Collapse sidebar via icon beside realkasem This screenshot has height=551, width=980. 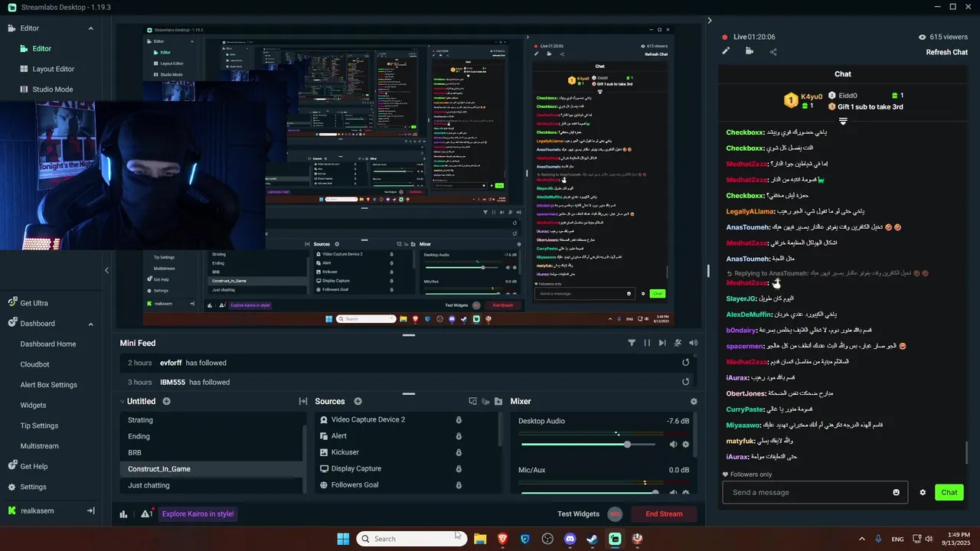tap(90, 510)
